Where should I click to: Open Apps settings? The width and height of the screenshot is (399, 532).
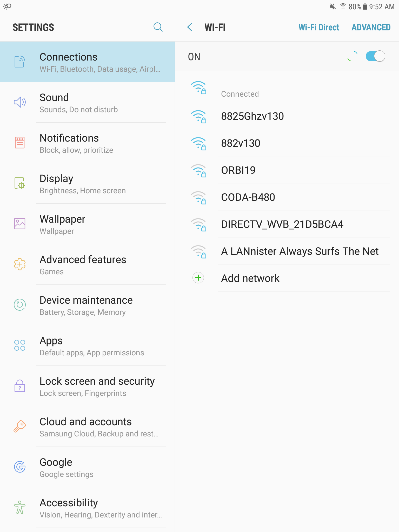pos(88,345)
